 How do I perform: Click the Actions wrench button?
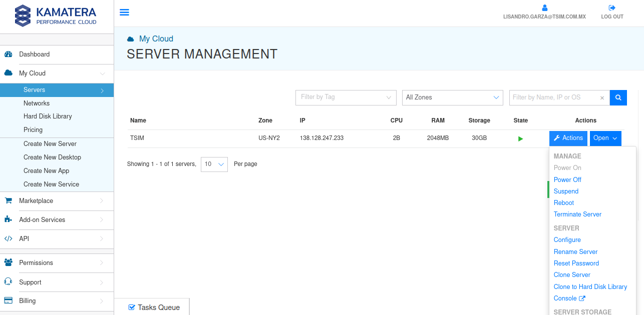tap(568, 138)
